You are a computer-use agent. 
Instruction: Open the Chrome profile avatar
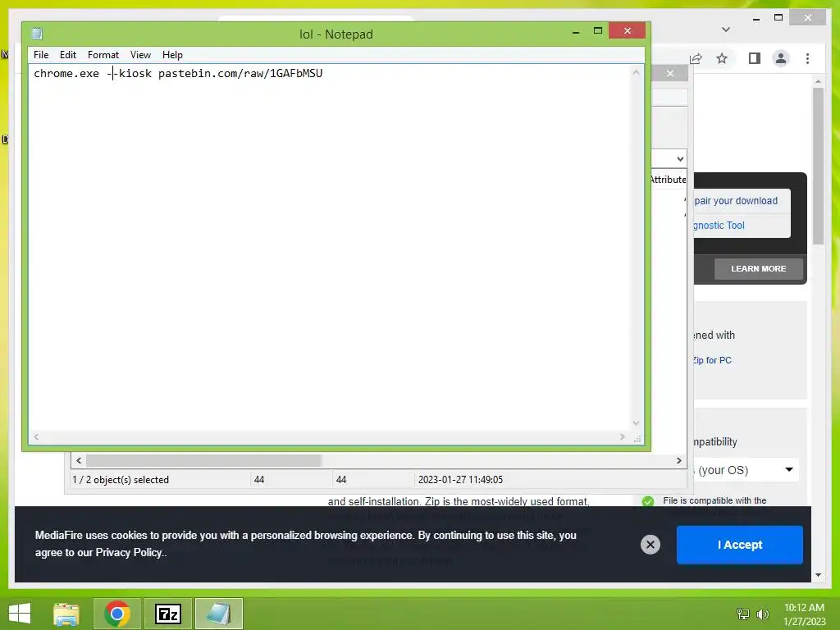781,58
